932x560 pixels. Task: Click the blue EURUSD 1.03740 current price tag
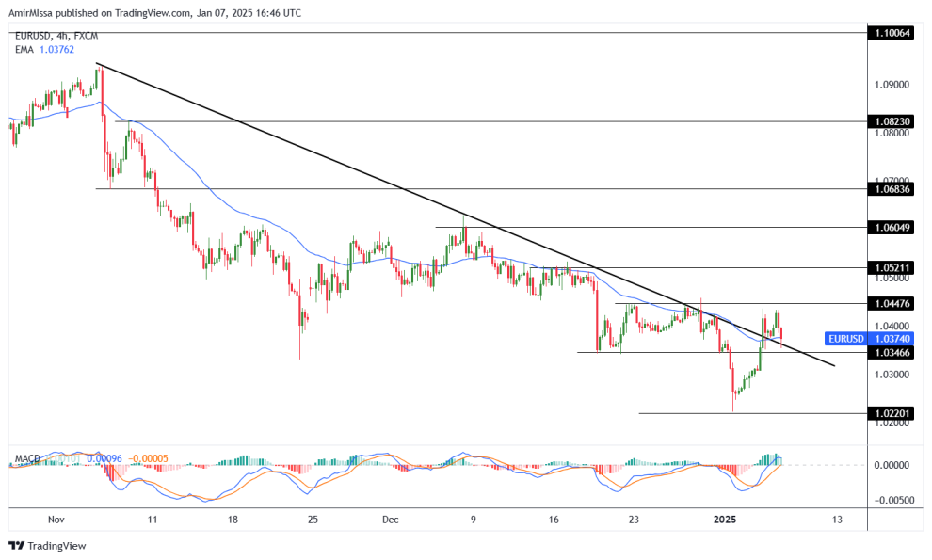click(868, 339)
